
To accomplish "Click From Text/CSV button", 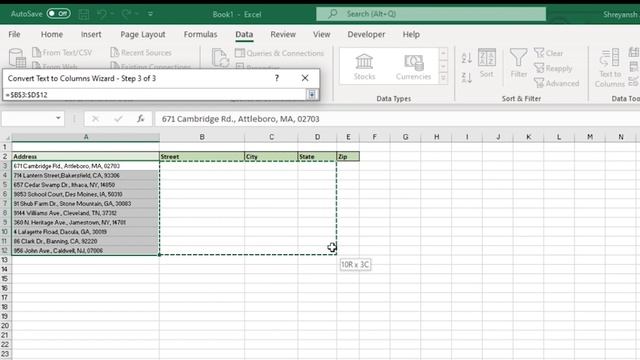I will (x=62, y=53).
